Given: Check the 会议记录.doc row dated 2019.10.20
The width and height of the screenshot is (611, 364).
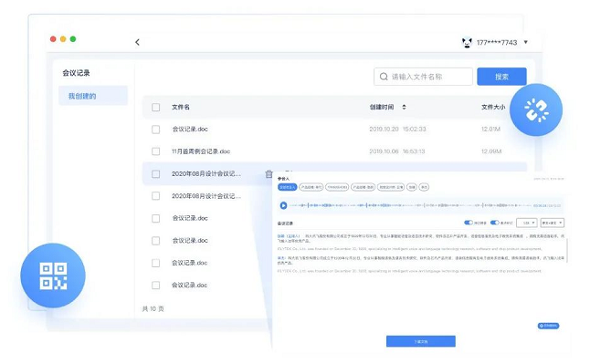Looking at the screenshot, I should pyautogui.click(x=156, y=130).
